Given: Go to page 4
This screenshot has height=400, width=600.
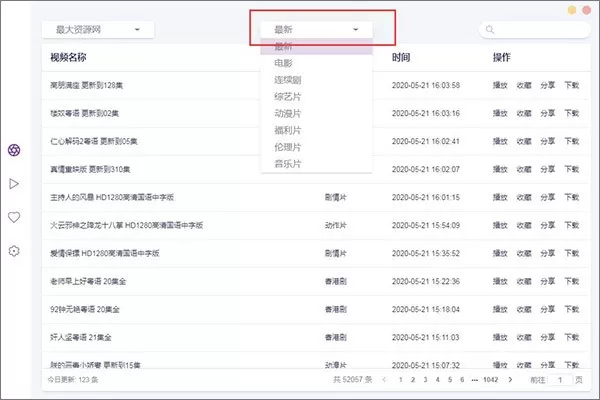Looking at the screenshot, I should [437, 380].
